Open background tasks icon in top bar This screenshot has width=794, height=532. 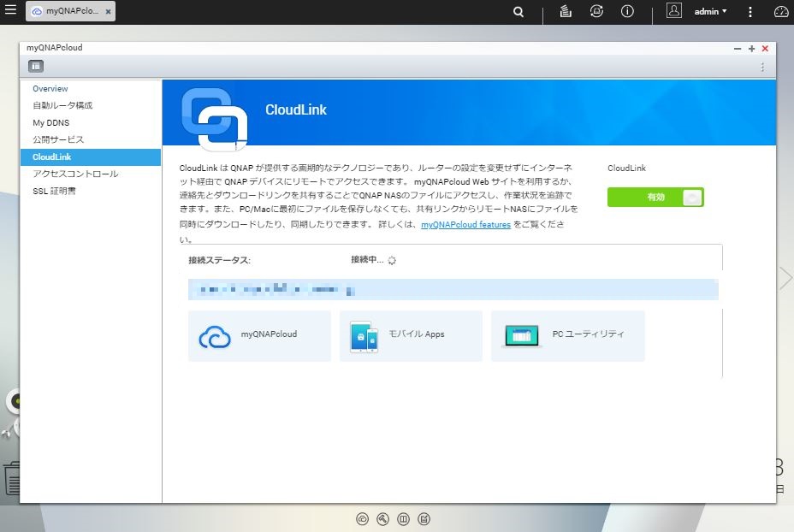point(566,11)
